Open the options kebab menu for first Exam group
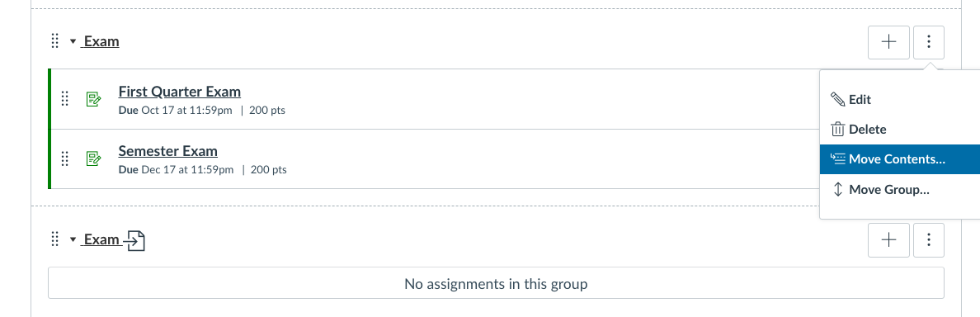This screenshot has width=980, height=317. pyautogui.click(x=929, y=42)
